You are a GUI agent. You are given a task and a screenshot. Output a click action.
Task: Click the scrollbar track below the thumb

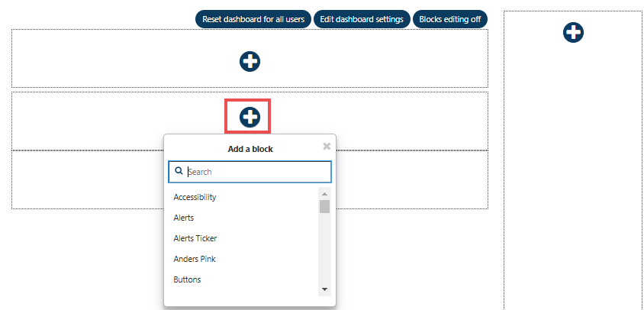(x=324, y=252)
